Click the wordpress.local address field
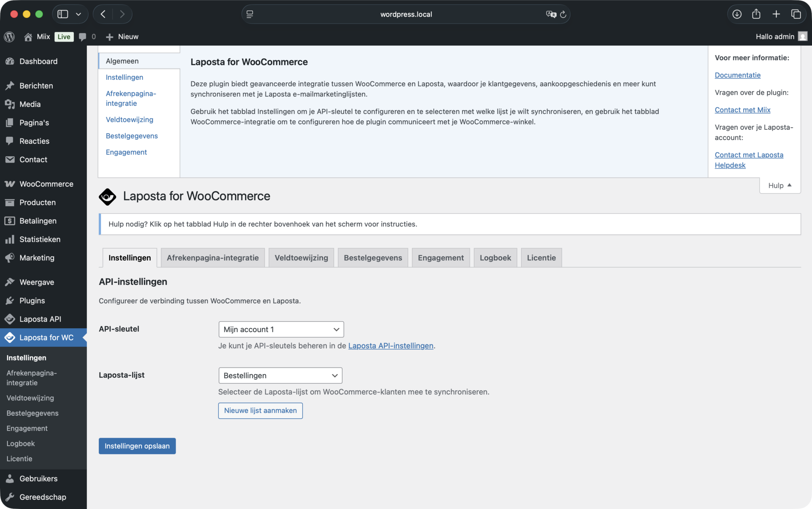812x509 pixels. (x=406, y=14)
